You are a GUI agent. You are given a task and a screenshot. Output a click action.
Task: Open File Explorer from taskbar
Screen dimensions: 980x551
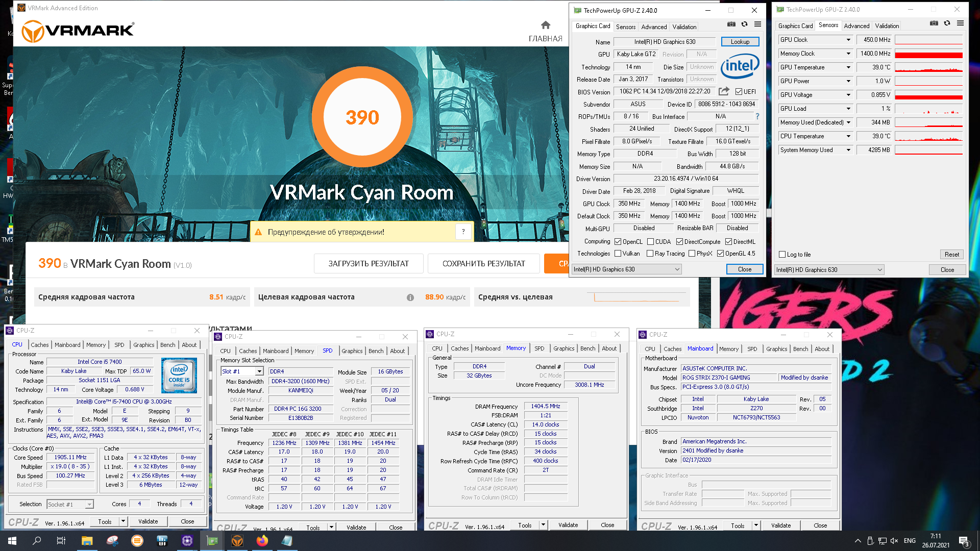coord(87,541)
